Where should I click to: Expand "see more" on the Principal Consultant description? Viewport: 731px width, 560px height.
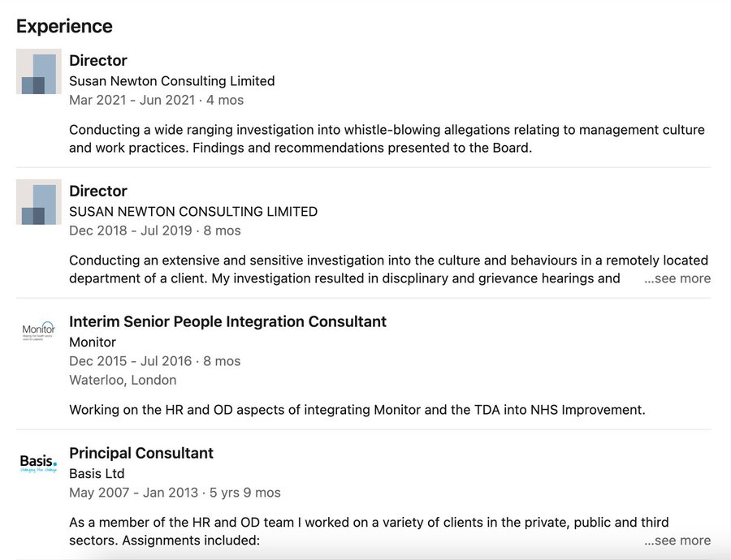677,541
